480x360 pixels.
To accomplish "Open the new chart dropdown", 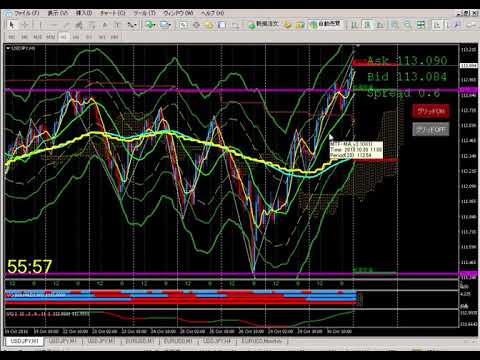I will pyautogui.click(x=151, y=25).
